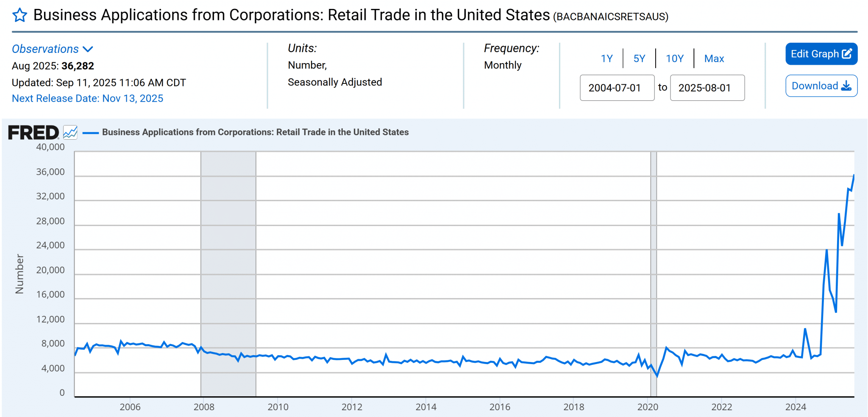Viewport: 868px width, 417px height.
Task: Click the end date field 2025-08-01
Action: click(707, 88)
